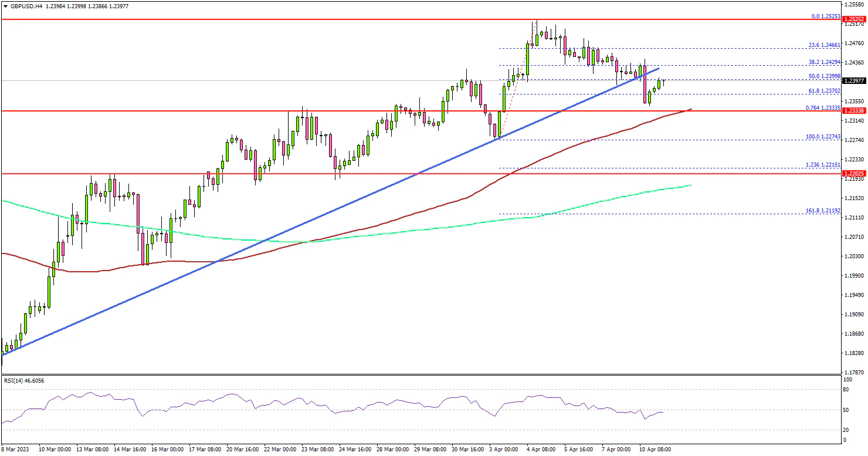Click the red 1.22025 price tag

[854, 174]
